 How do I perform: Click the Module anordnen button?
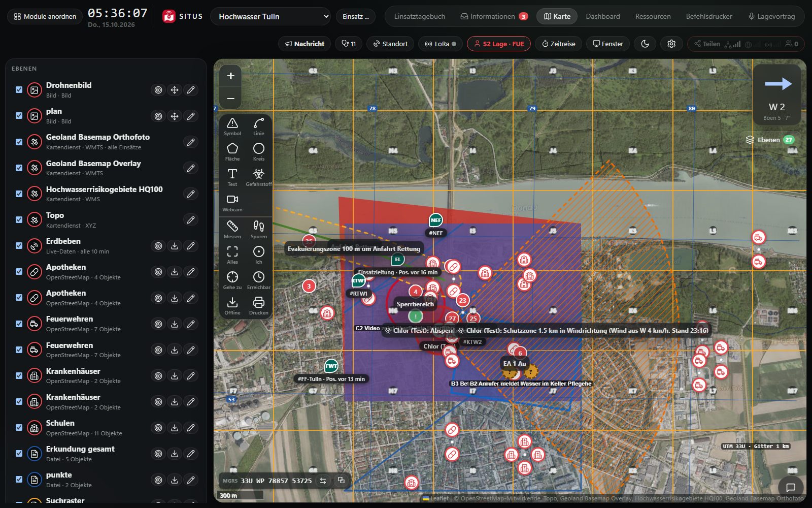point(45,16)
